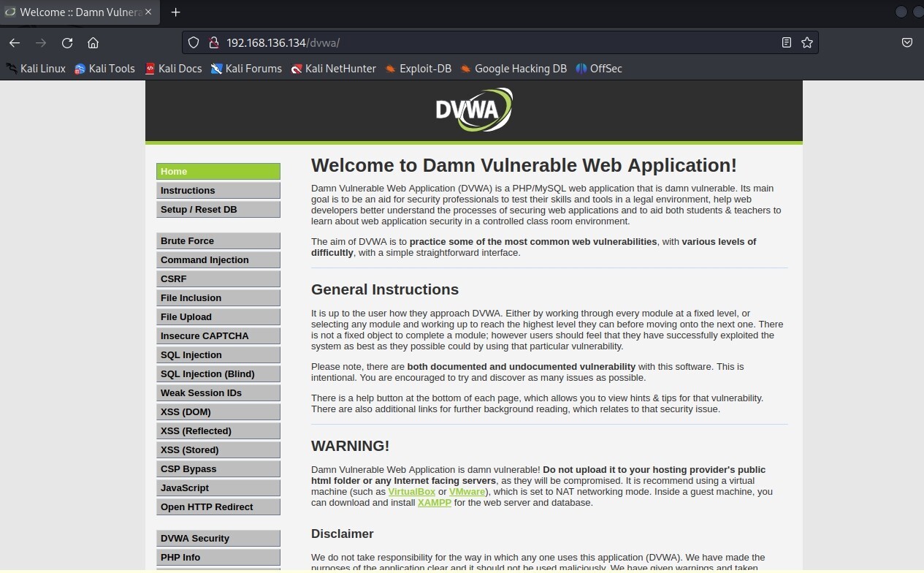Open the Kali NetHunter bookmark
The image size is (924, 573).
333,69
